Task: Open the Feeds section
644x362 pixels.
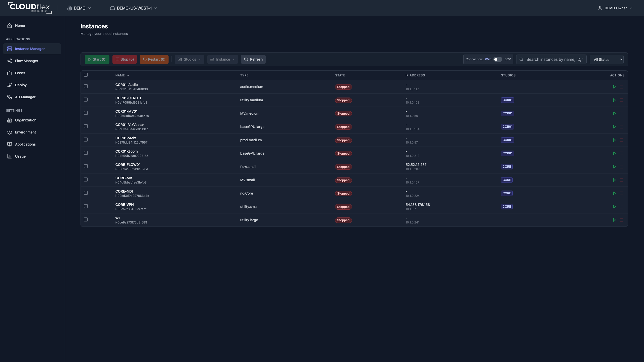Action: point(32,73)
